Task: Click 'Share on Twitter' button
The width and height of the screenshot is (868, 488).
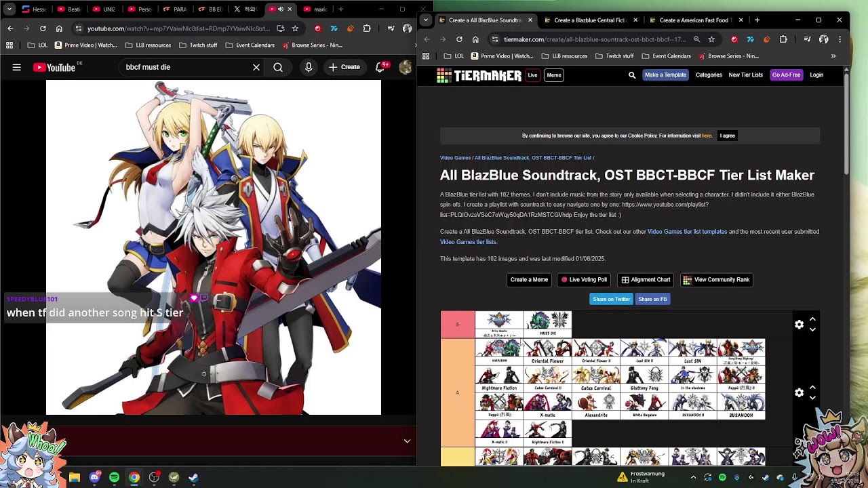Action: (x=612, y=299)
